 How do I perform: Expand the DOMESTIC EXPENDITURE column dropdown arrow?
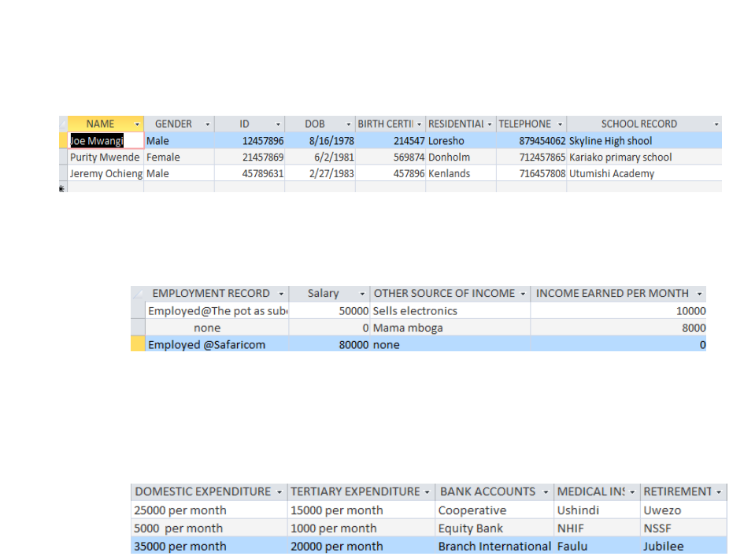click(x=279, y=492)
